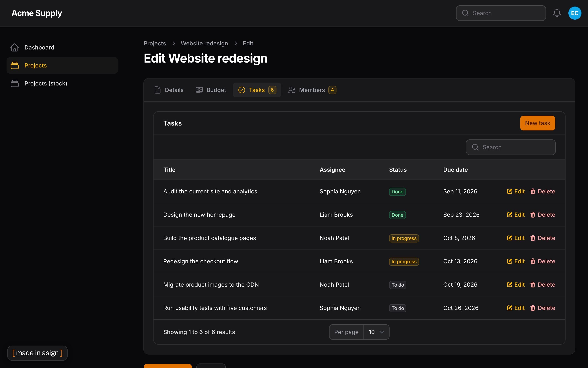Select the Tasks tab
Viewport: 588px width, 368px height.
[257, 90]
